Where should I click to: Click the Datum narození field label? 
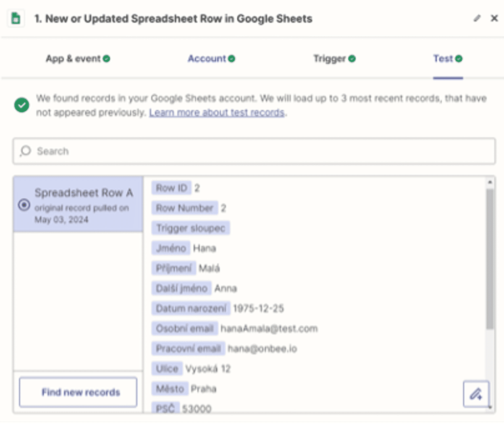[191, 309]
